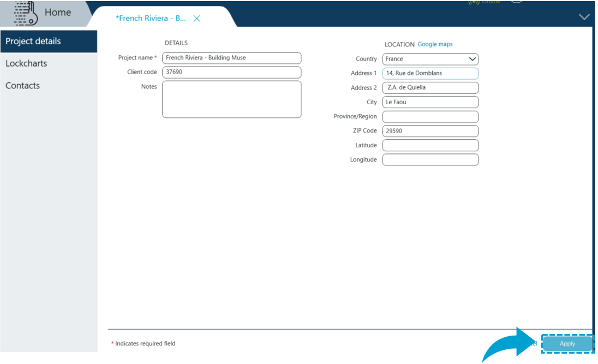
Task: Click the Latitude input box
Action: (430, 145)
